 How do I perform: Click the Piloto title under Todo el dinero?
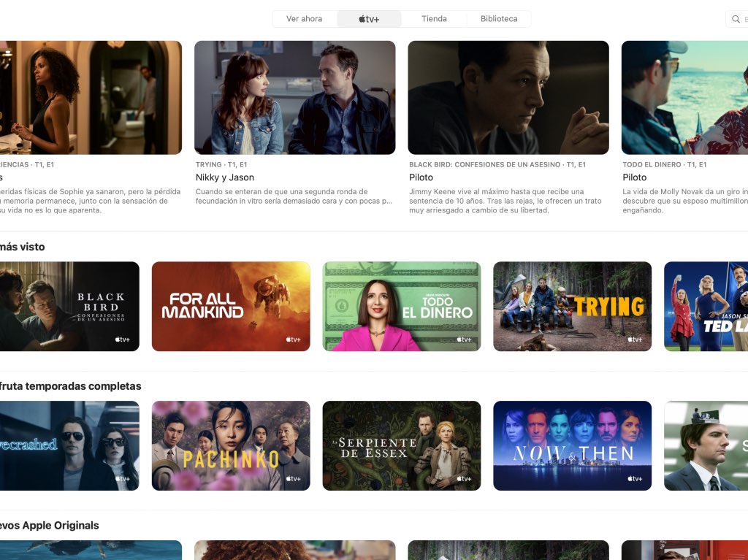click(635, 177)
